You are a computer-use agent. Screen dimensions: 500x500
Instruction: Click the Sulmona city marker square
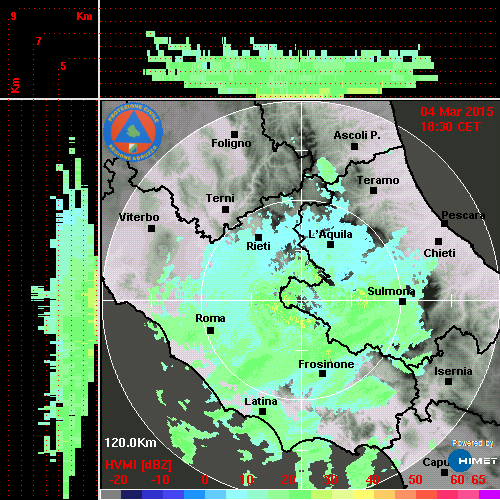click(x=403, y=302)
